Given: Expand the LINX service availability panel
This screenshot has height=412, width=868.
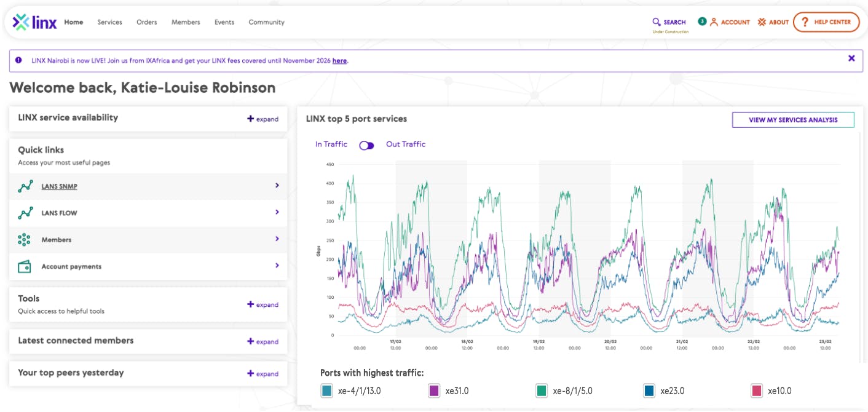Looking at the screenshot, I should click(263, 119).
